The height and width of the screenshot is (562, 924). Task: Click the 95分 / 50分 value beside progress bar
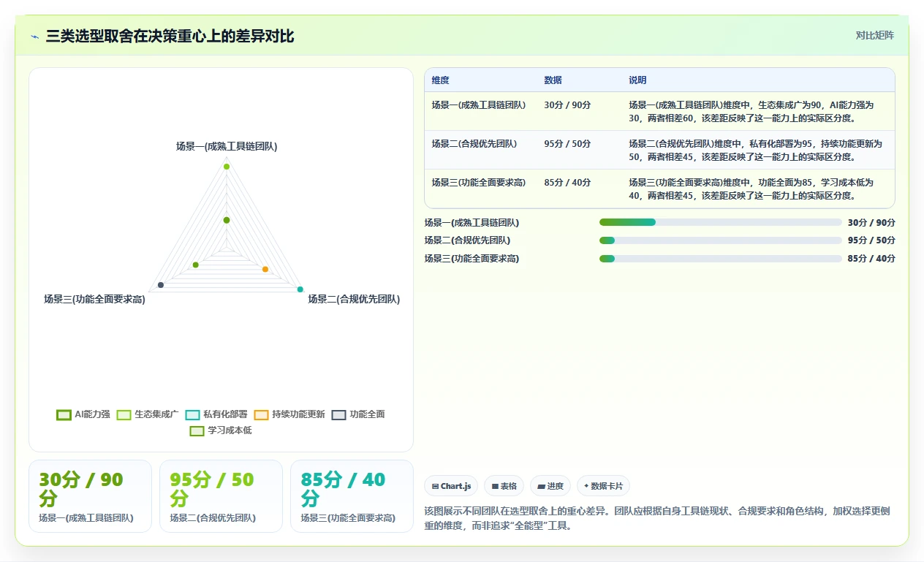click(871, 240)
